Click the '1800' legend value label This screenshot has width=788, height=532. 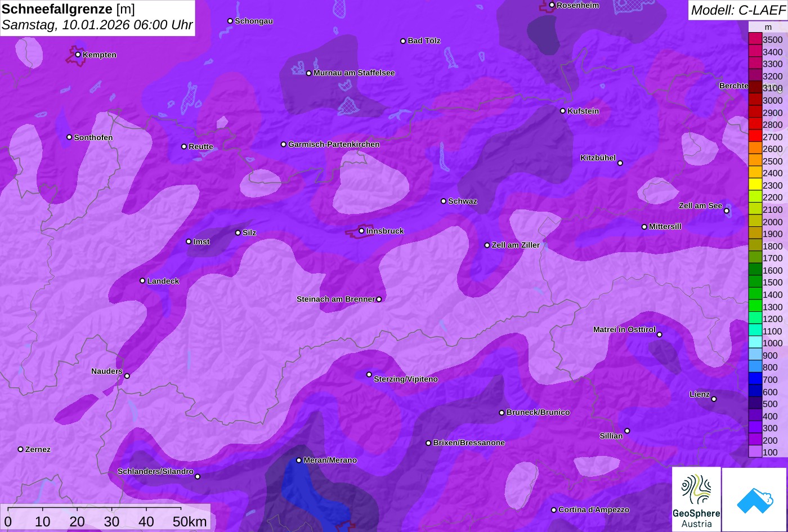click(x=772, y=246)
